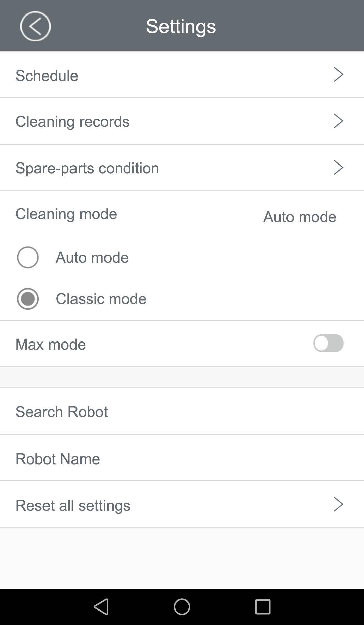The width and height of the screenshot is (364, 625).
Task: Open the recent apps square button
Action: point(263,607)
